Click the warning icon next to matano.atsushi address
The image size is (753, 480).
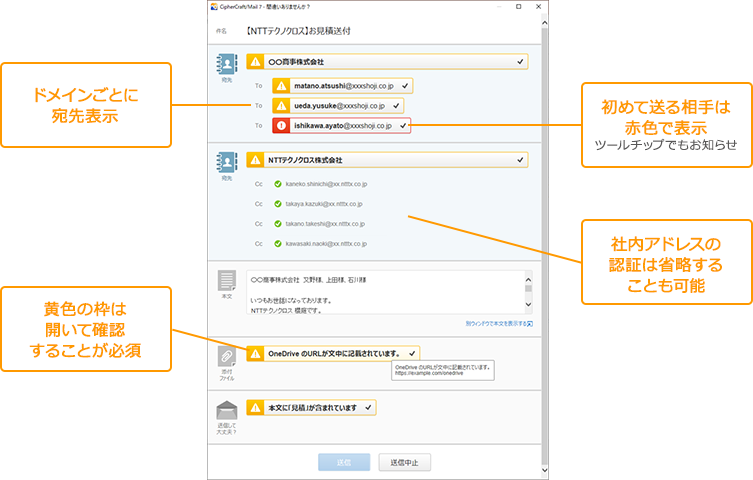[281, 86]
